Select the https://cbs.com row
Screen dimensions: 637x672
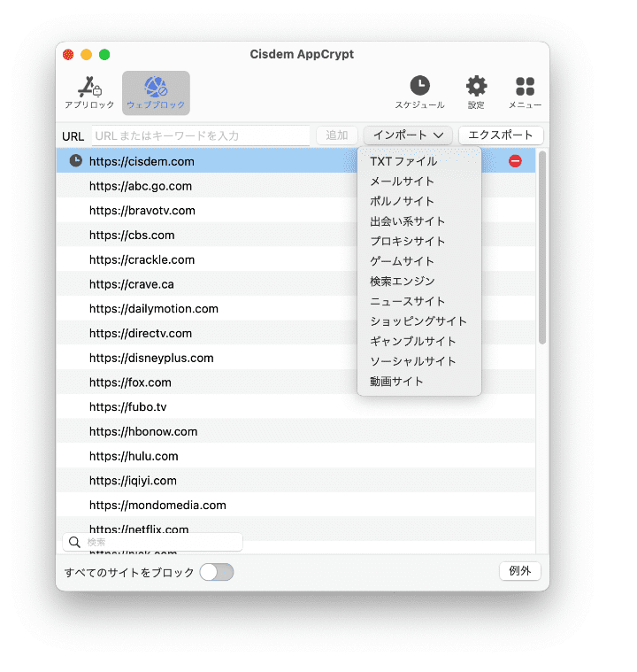pyautogui.click(x=295, y=235)
